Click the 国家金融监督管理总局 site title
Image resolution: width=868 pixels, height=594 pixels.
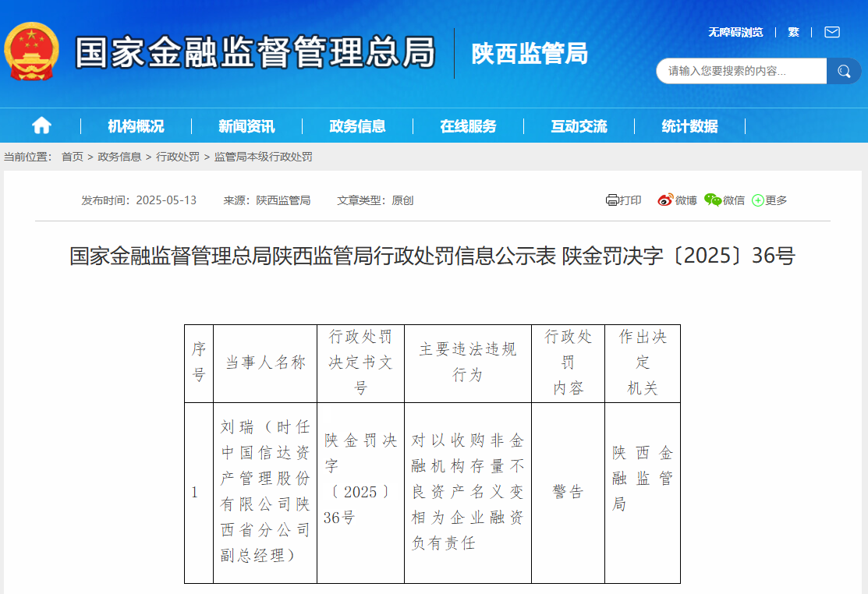(x=255, y=52)
